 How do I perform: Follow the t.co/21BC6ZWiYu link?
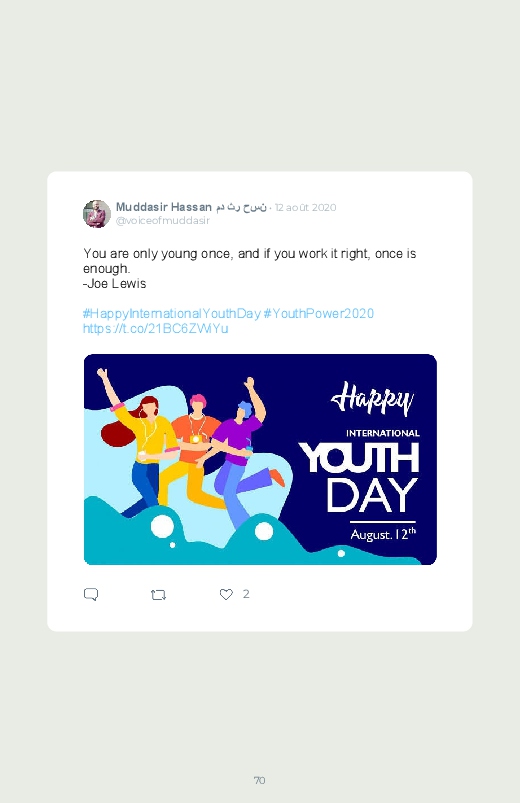point(156,328)
